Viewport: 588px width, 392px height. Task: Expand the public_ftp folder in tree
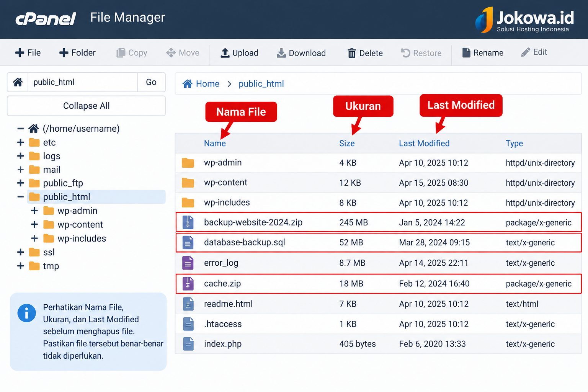(x=21, y=183)
